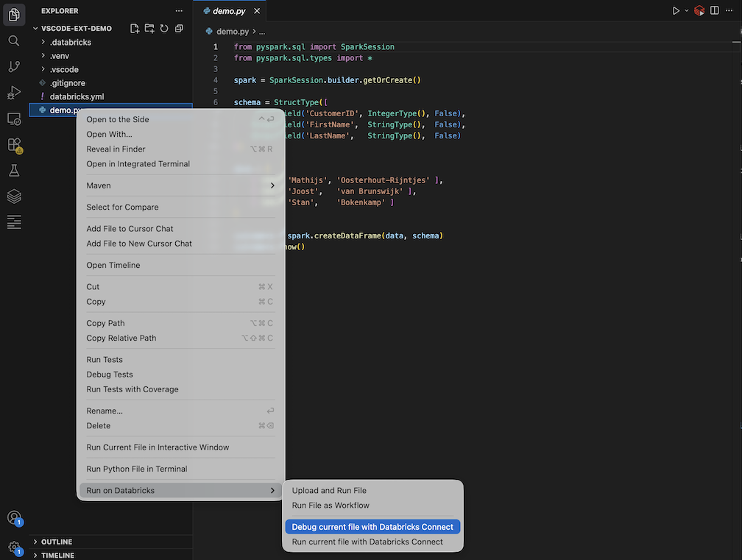Open the Manage gear icon

tap(15, 547)
